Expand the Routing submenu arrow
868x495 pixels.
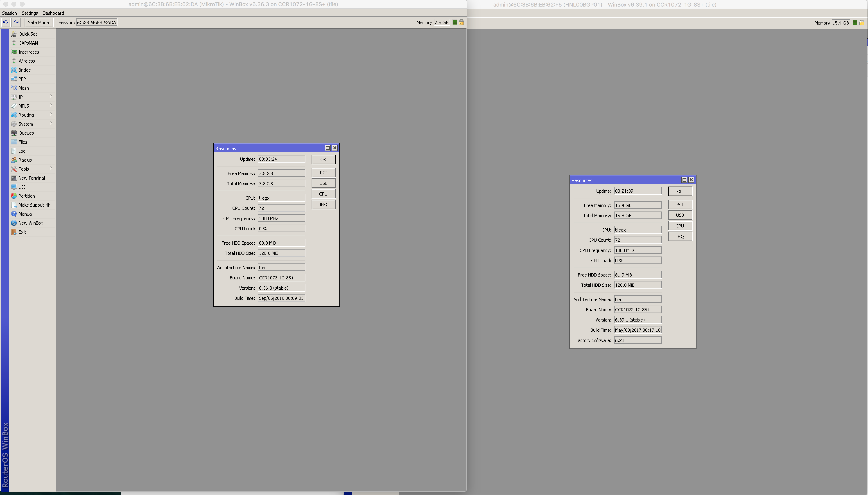51,115
